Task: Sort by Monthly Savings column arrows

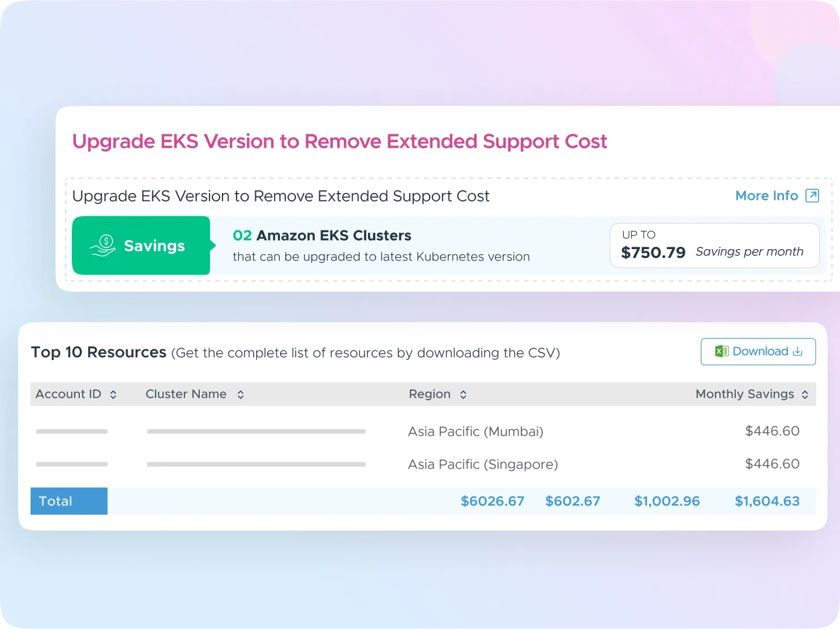Action: pos(805,395)
